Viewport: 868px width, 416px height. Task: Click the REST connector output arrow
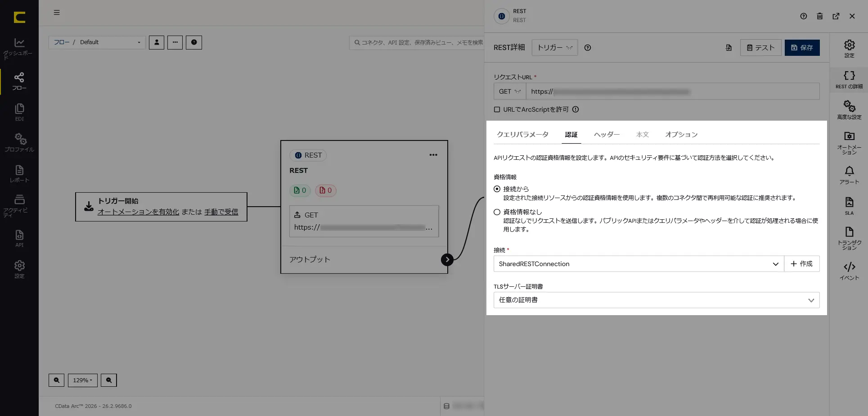click(x=447, y=259)
